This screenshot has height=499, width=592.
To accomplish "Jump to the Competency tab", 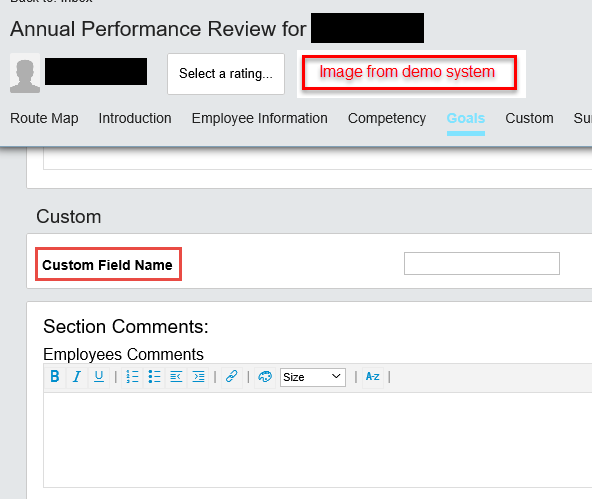I will [387, 118].
